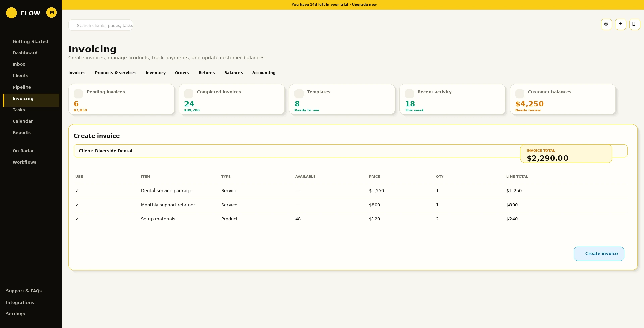Open the Client: Riverside Dental selector
This screenshot has height=328, width=644.
pyautogui.click(x=351, y=151)
